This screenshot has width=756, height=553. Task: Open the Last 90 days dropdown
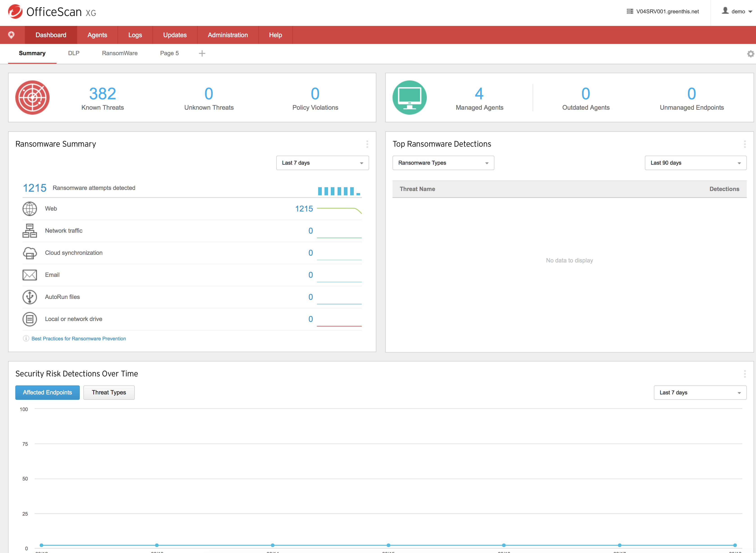[x=696, y=163]
